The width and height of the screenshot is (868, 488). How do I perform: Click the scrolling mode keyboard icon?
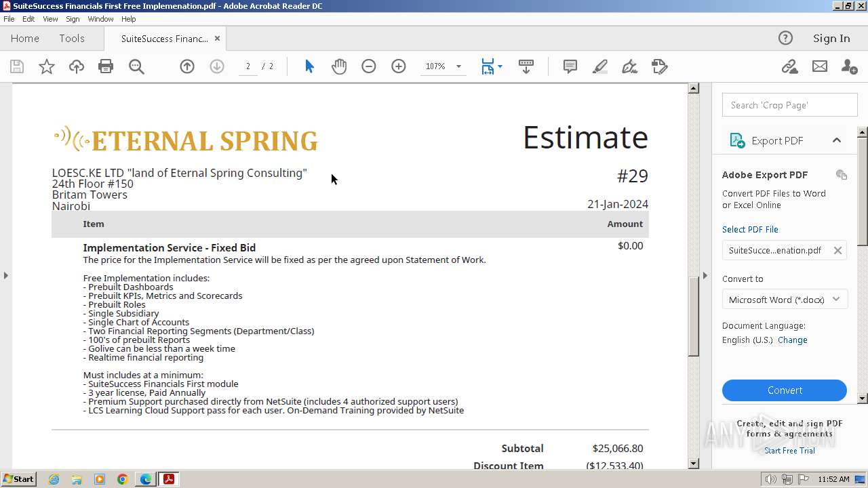[526, 66]
